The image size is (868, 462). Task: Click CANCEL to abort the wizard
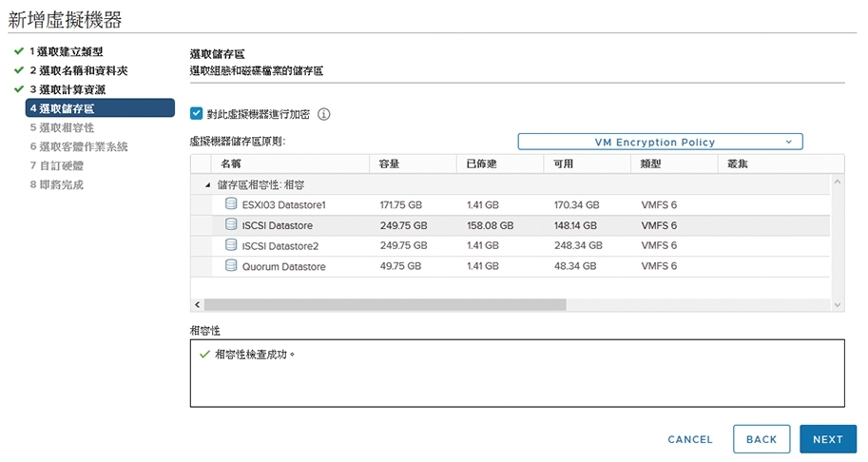(x=689, y=439)
